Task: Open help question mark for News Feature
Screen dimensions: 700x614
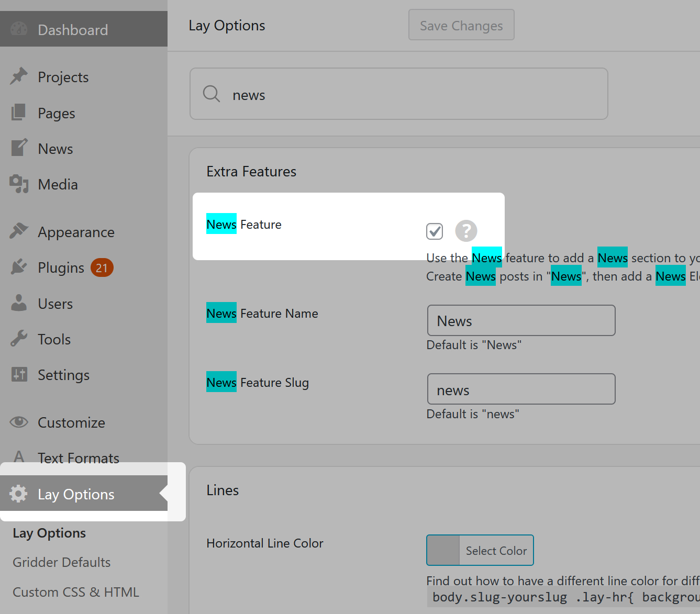Action: click(466, 231)
